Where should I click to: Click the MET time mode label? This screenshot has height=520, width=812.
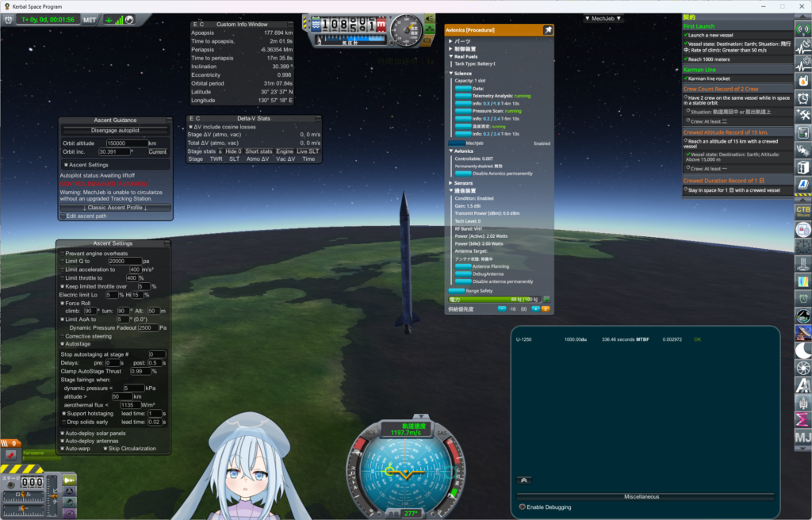point(90,19)
